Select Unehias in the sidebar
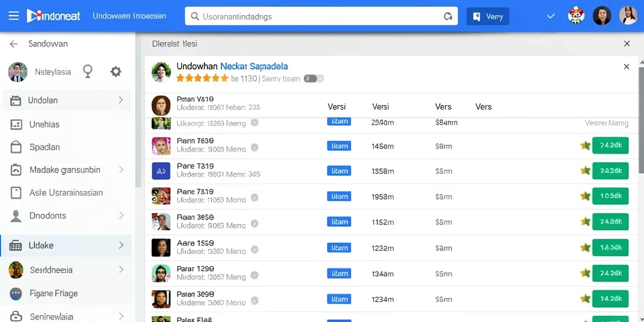The width and height of the screenshot is (644, 322). [66, 125]
